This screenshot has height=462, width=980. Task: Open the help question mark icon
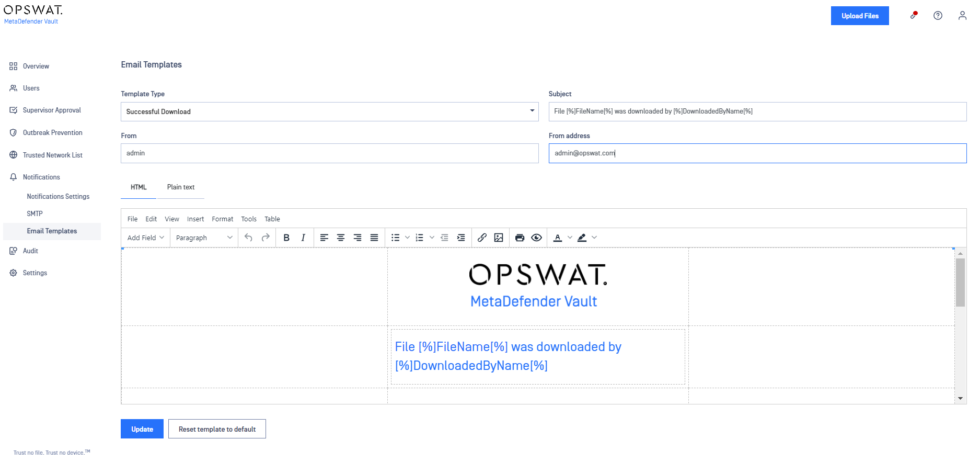pos(938,16)
